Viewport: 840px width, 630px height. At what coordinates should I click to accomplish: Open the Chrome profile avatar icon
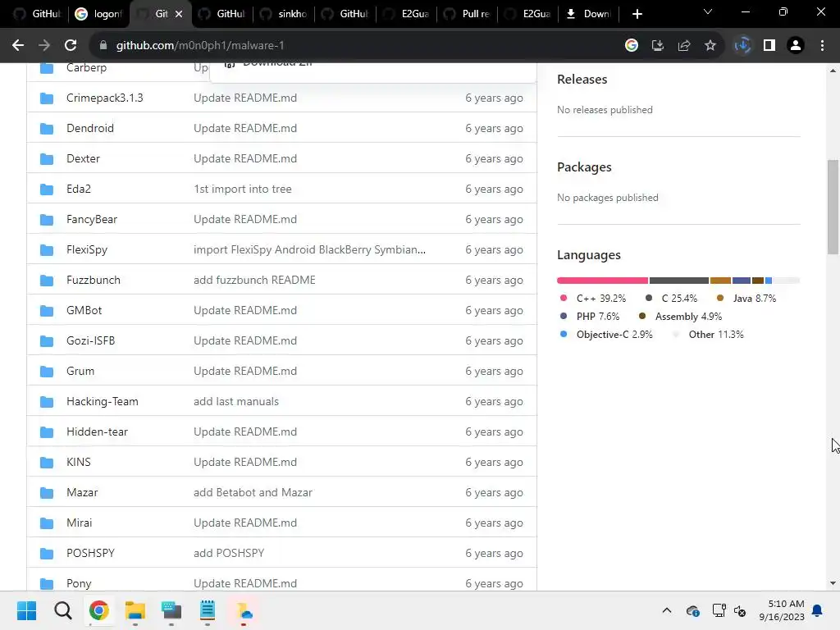(x=796, y=46)
